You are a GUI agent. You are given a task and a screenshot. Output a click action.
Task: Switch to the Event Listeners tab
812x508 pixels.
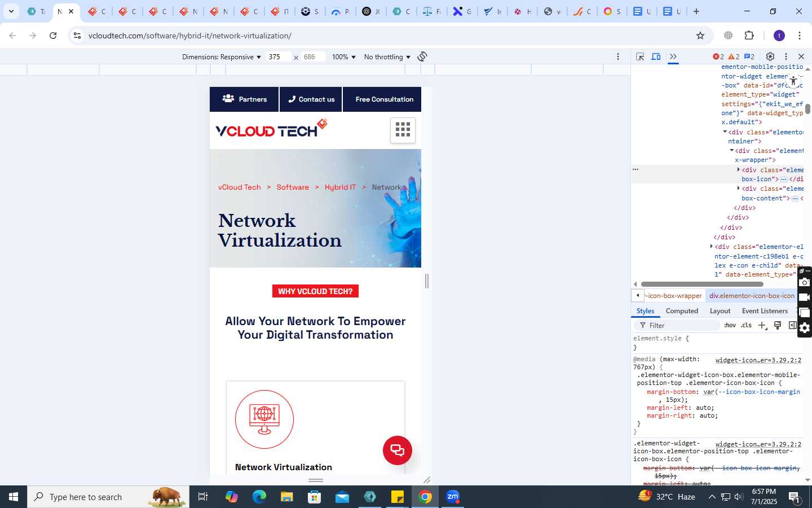click(x=765, y=311)
